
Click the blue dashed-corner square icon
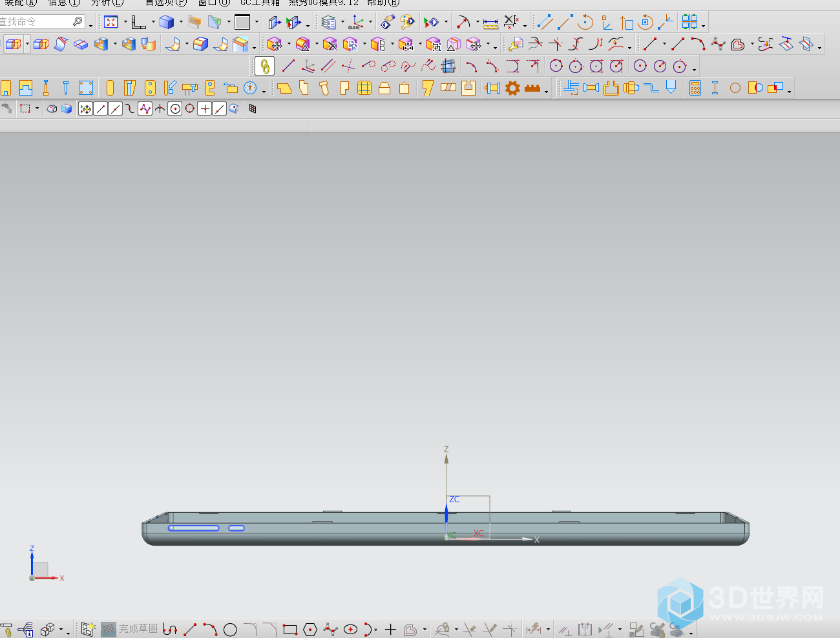(x=85, y=88)
